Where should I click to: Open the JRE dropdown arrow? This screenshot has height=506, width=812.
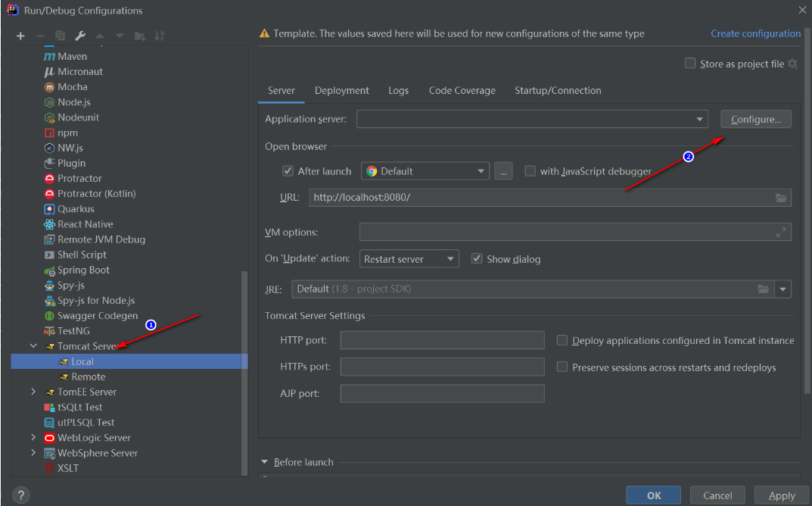click(783, 289)
